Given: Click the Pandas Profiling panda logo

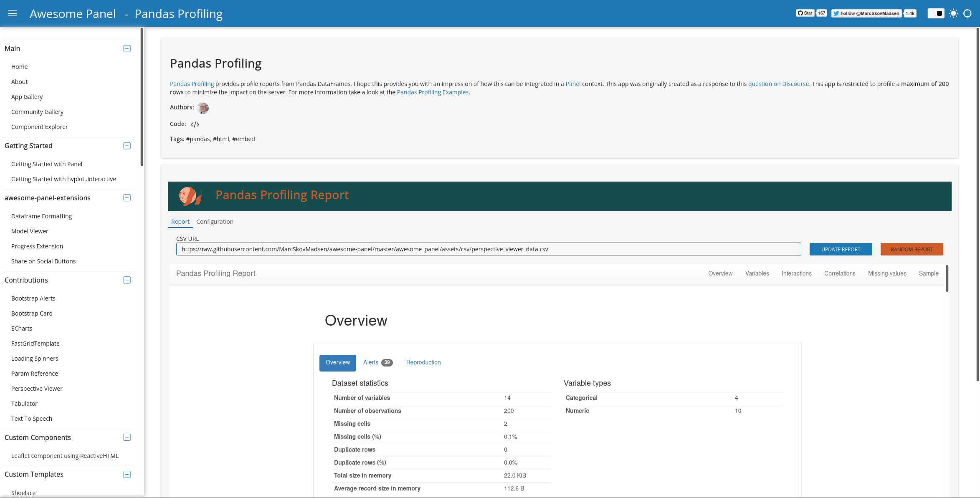Looking at the screenshot, I should (190, 196).
